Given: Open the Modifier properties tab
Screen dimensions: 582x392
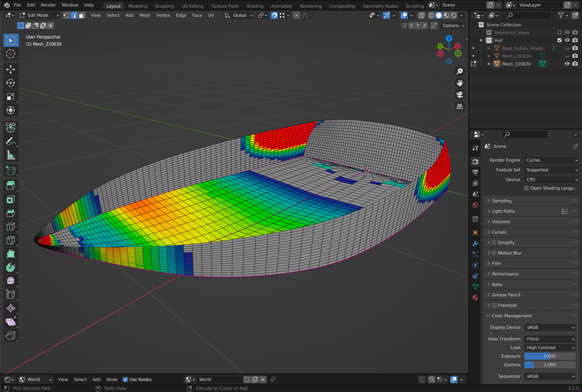Looking at the screenshot, I should tap(475, 243).
